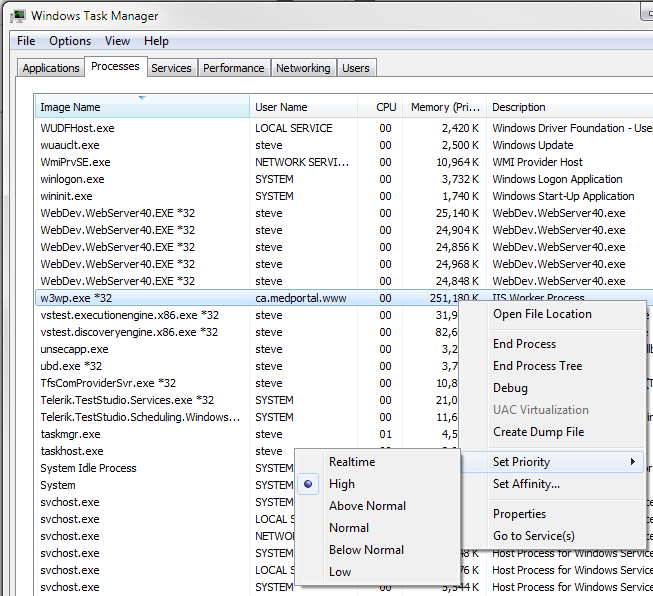Image resolution: width=653 pixels, height=596 pixels.
Task: Switch to the Performance tab
Action: [234, 68]
